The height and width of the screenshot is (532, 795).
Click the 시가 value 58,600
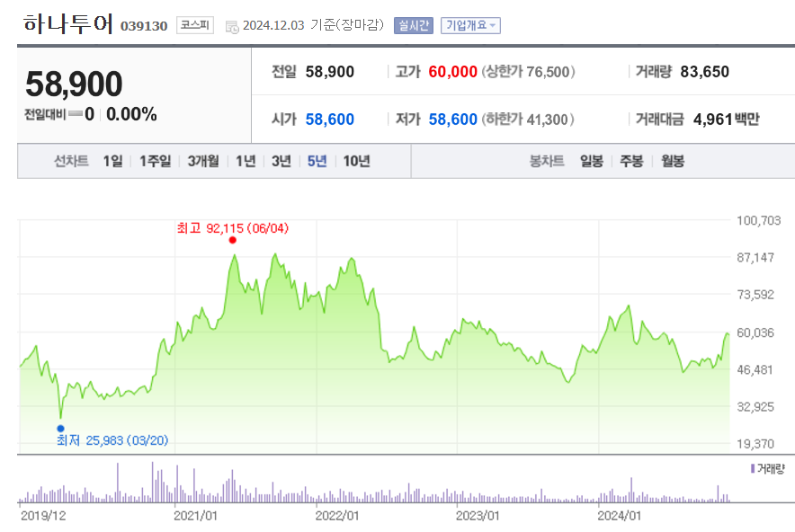tap(329, 120)
